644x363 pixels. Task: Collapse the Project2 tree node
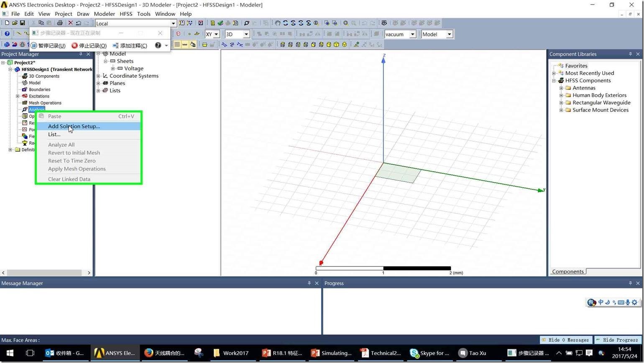tap(3, 63)
